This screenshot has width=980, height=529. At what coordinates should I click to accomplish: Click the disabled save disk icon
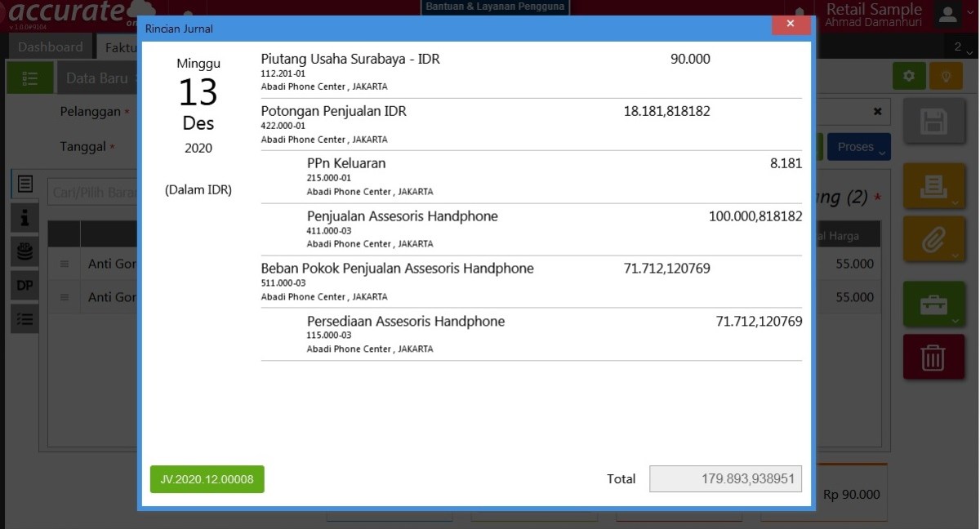point(933,122)
